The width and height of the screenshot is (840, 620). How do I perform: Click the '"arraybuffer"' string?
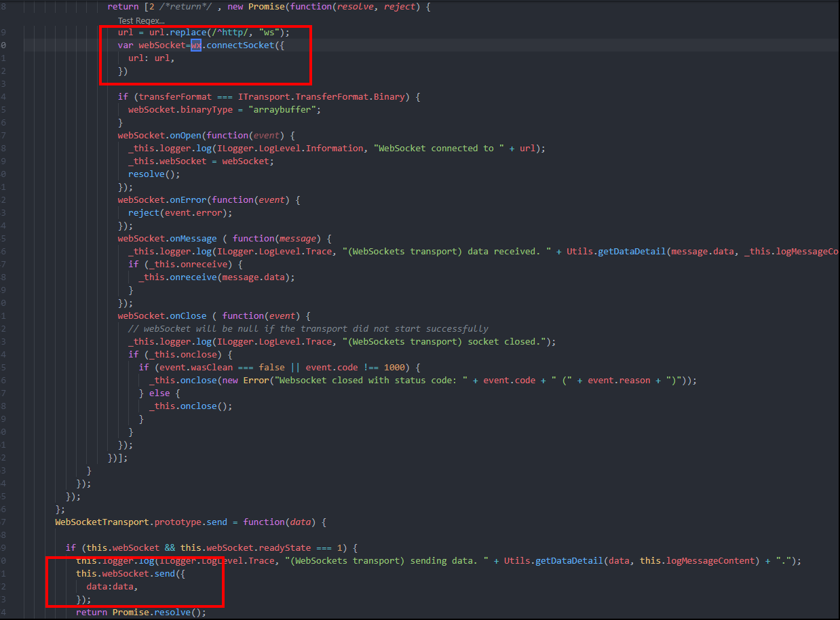click(282, 109)
